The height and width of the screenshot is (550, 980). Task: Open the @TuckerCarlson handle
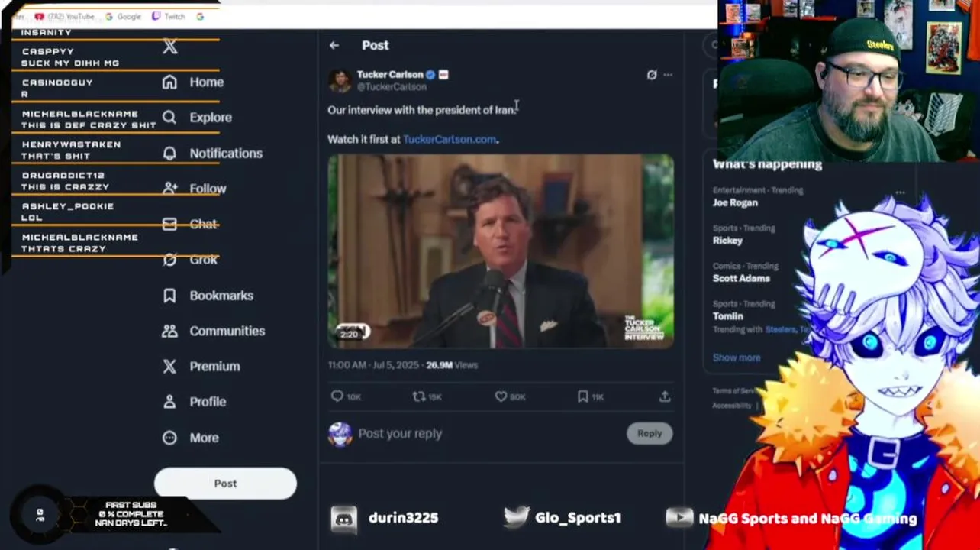point(392,87)
